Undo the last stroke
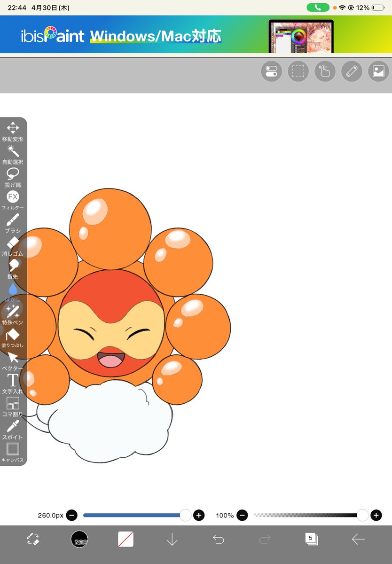This screenshot has height=564, width=392. [x=219, y=539]
